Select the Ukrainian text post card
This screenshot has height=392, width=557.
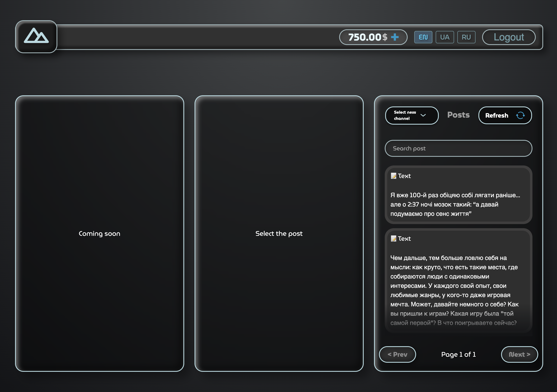(x=458, y=204)
